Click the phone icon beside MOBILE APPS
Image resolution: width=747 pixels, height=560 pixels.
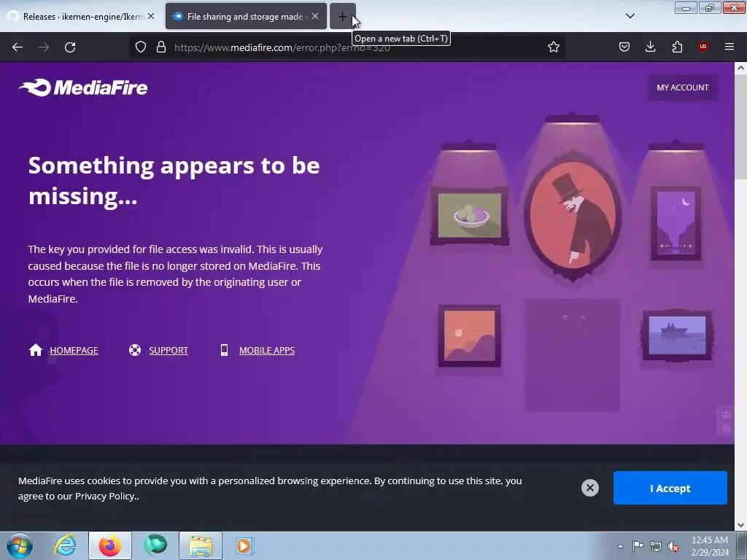click(x=224, y=350)
